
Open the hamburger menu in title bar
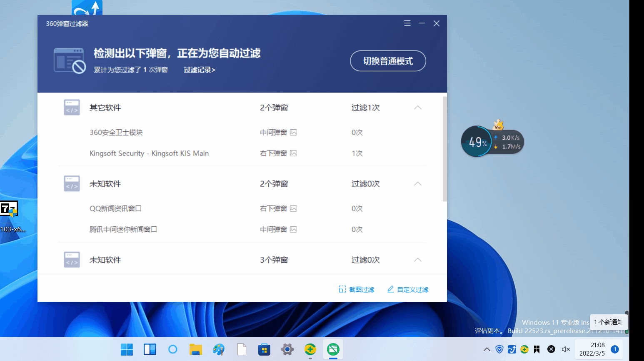point(407,23)
